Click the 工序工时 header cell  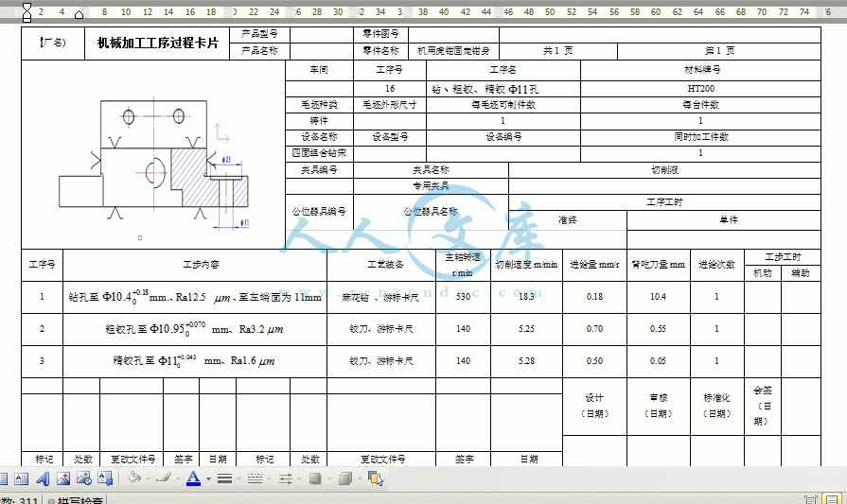(664, 202)
